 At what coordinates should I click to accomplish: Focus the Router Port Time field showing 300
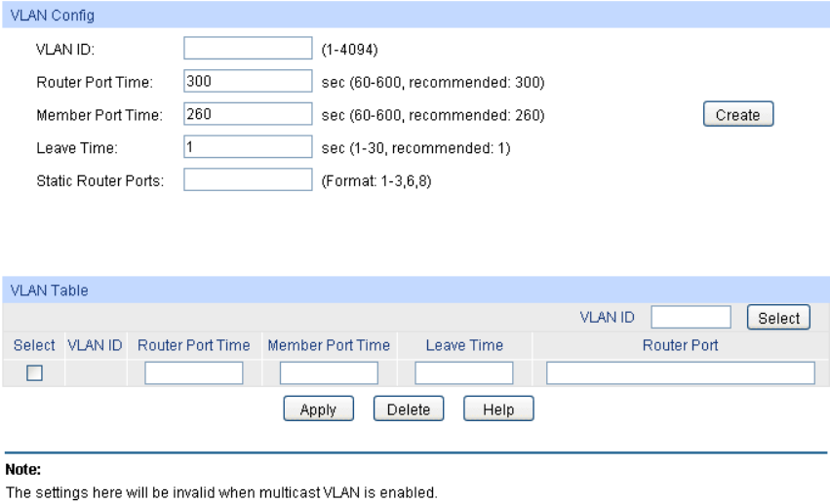click(248, 81)
